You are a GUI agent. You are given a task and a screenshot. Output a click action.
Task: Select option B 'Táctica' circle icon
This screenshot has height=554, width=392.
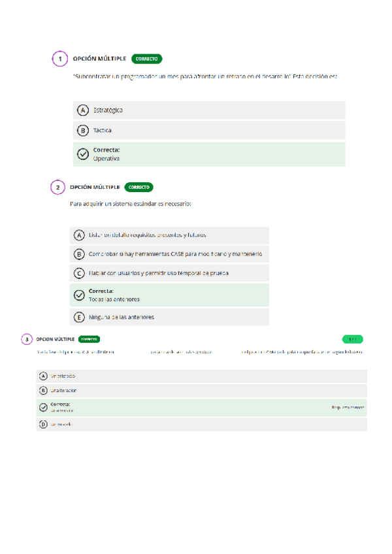pyautogui.click(x=83, y=130)
